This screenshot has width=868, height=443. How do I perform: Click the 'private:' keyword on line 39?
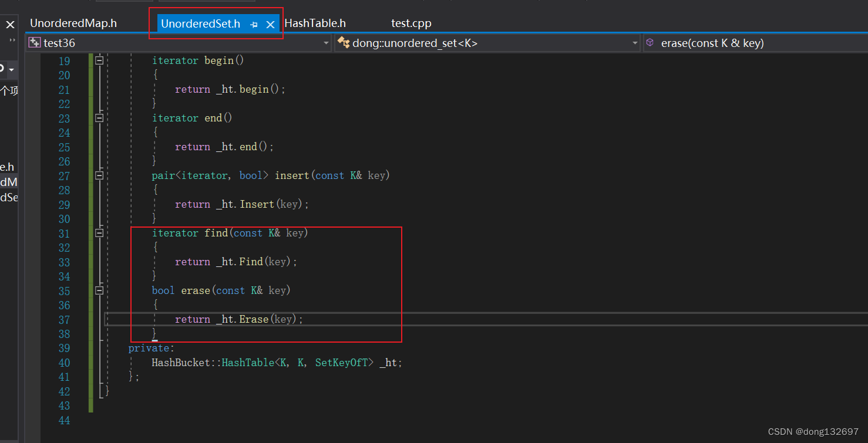(x=152, y=348)
